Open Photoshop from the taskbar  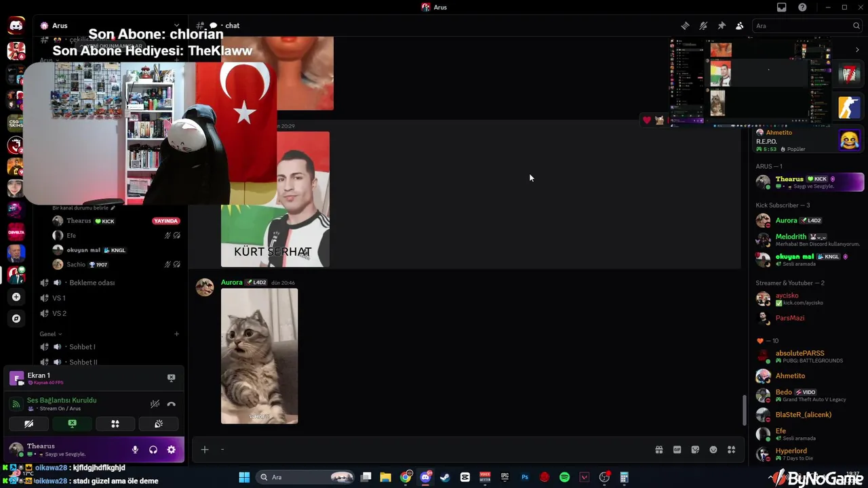pyautogui.click(x=524, y=477)
